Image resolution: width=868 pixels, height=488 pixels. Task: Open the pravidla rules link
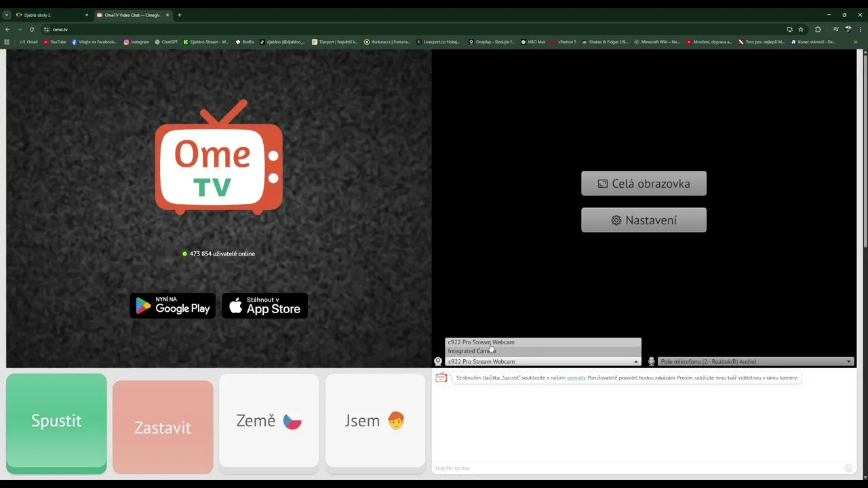[576, 378]
